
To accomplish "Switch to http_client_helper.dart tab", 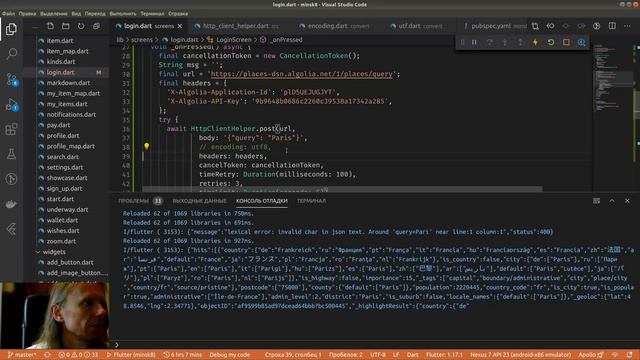I will point(236,26).
